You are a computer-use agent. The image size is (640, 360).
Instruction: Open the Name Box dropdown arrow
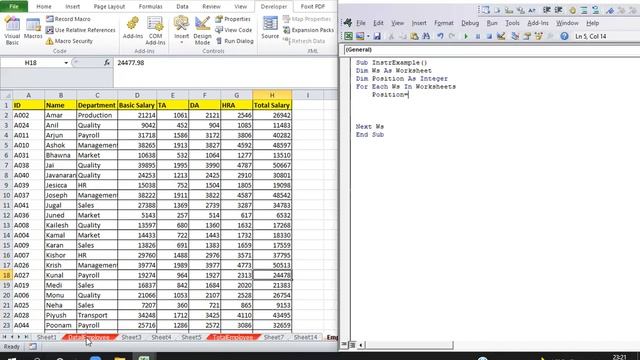tap(66, 63)
